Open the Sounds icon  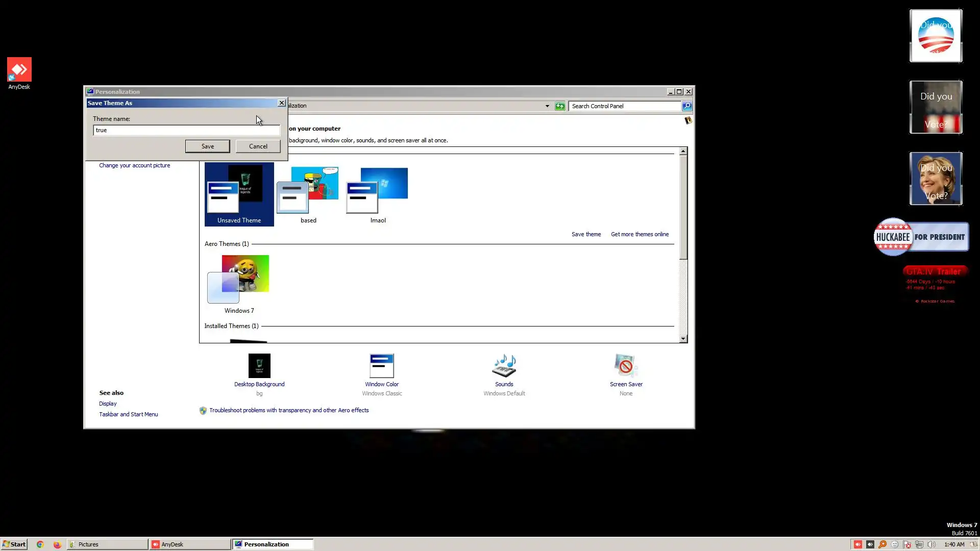coord(504,366)
